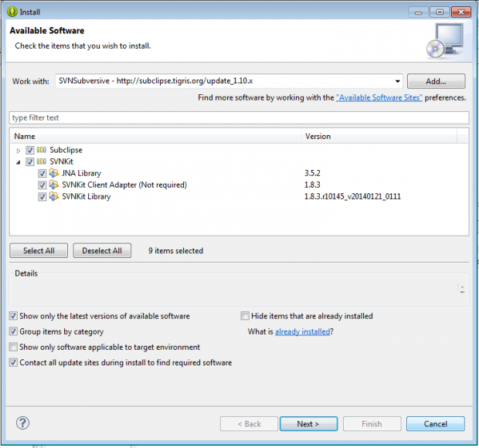Click the install wizard computer and disc image
The width and height of the screenshot is (479, 448).
[446, 41]
